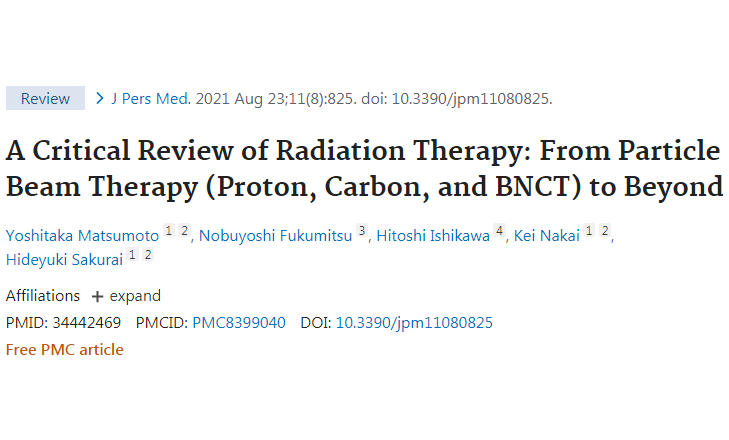
Task: Click affiliation superscript 2 after Sakurai
Action: tap(148, 254)
